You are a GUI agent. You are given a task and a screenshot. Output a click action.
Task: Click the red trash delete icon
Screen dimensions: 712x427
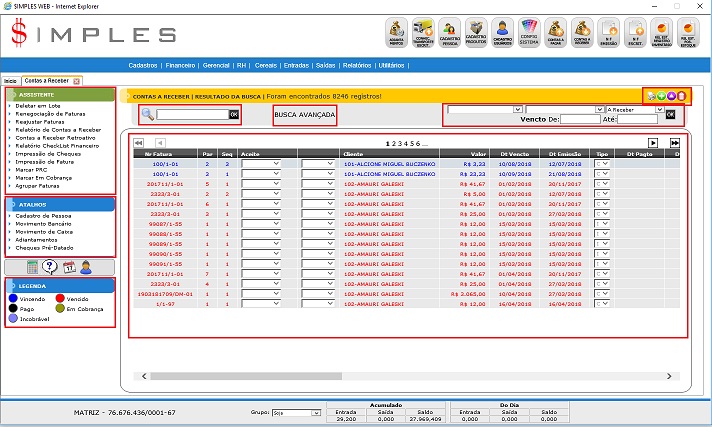pos(680,96)
